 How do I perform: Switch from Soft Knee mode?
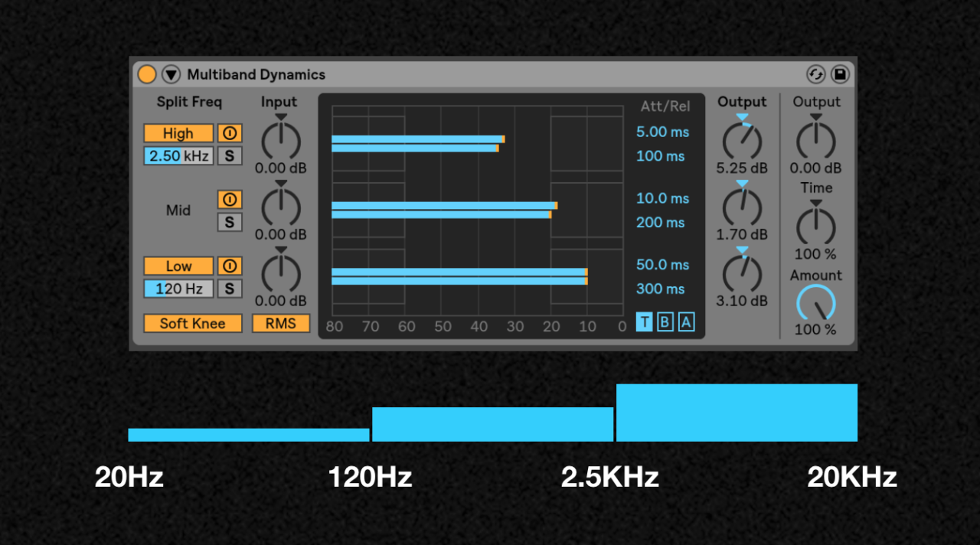point(192,323)
